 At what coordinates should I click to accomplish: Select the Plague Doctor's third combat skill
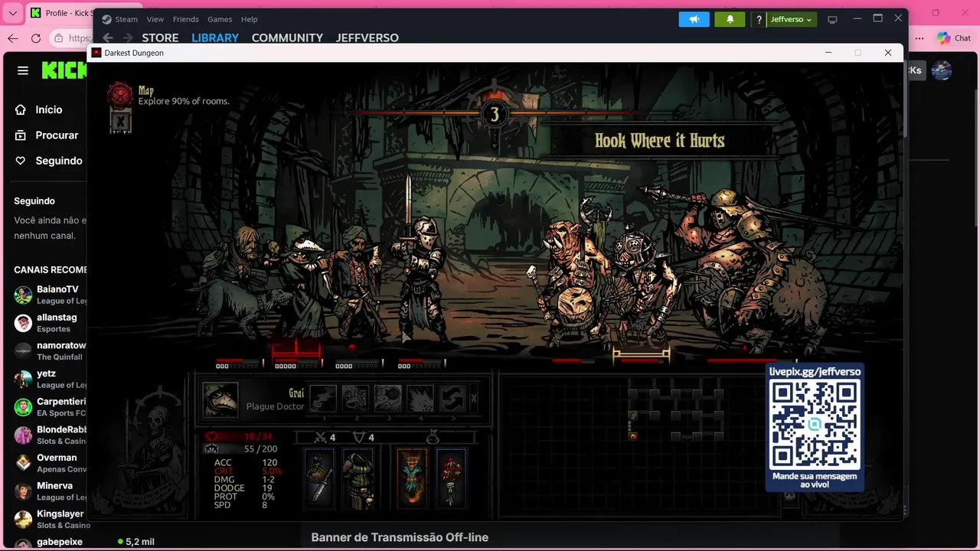coord(387,398)
